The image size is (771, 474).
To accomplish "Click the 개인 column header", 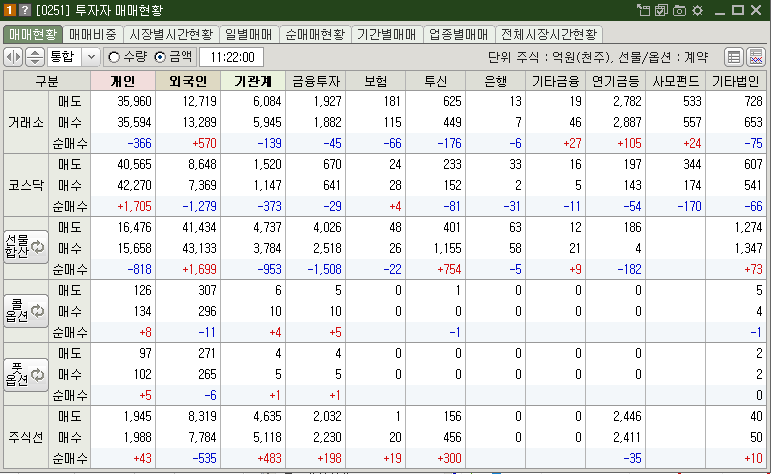I will coord(123,81).
